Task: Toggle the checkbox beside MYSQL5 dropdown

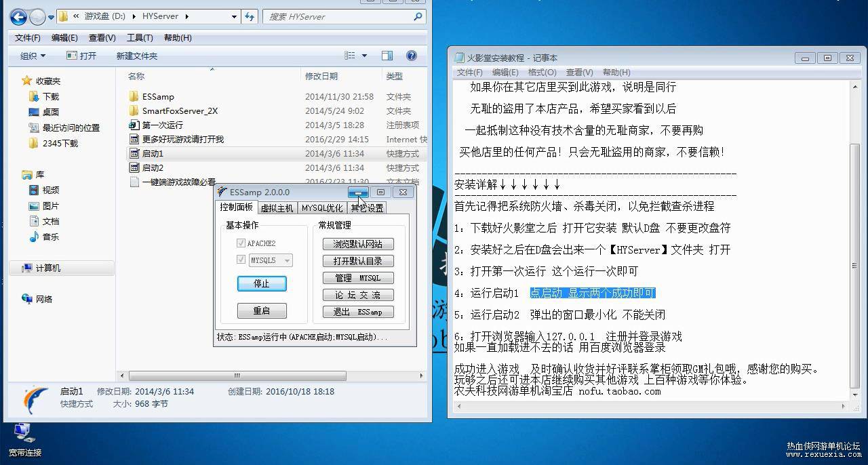Action: (241, 260)
